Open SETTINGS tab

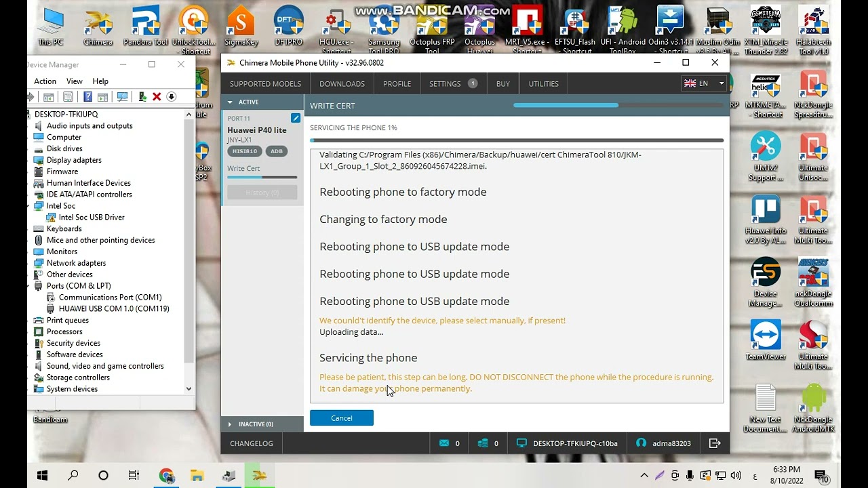tap(453, 84)
